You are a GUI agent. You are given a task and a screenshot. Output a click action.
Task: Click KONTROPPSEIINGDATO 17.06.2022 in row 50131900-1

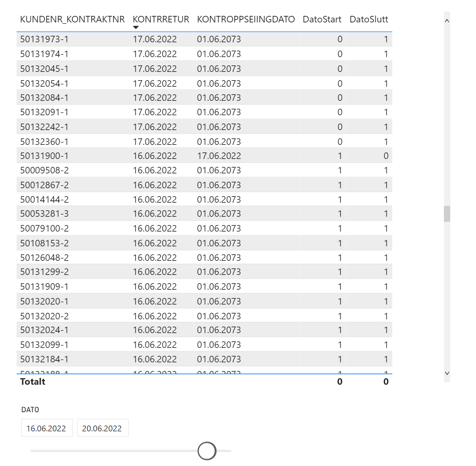219,156
